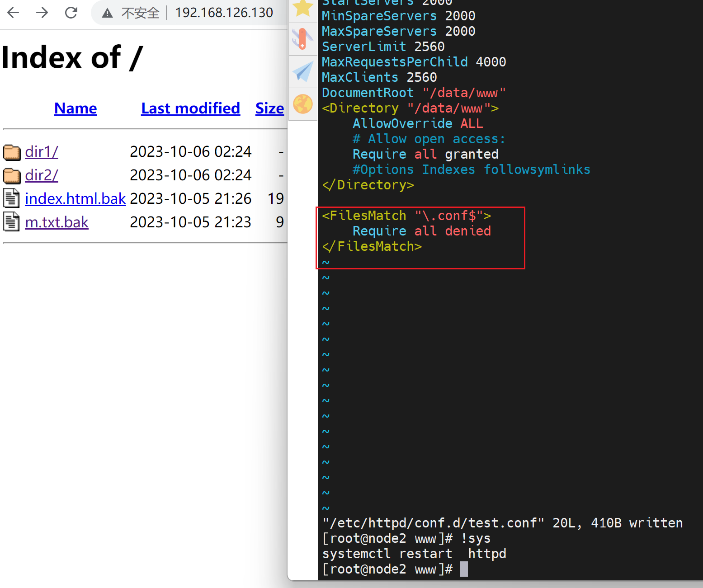Viewport: 703px width, 588px height.
Task: Click the folder icon beside dir2/
Action: coord(12,176)
